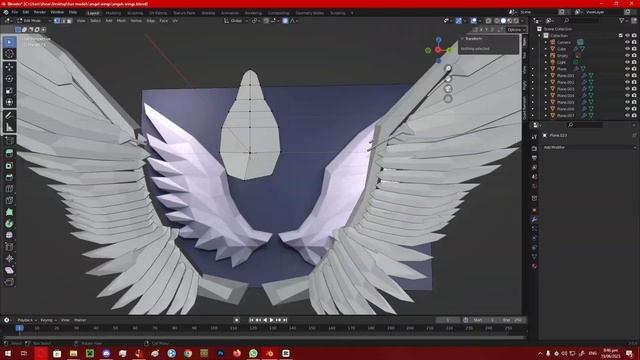Activate the Transform tool
The width and height of the screenshot is (640, 360).
point(9,102)
